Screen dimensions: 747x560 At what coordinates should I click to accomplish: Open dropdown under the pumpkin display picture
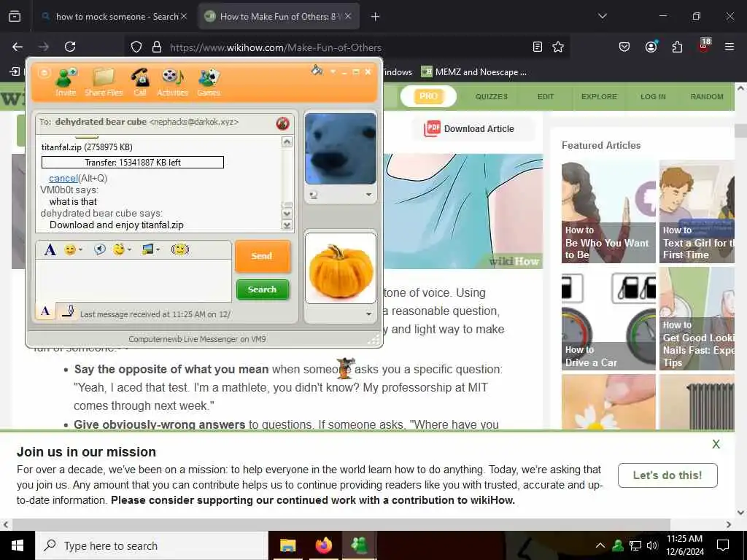click(x=368, y=314)
